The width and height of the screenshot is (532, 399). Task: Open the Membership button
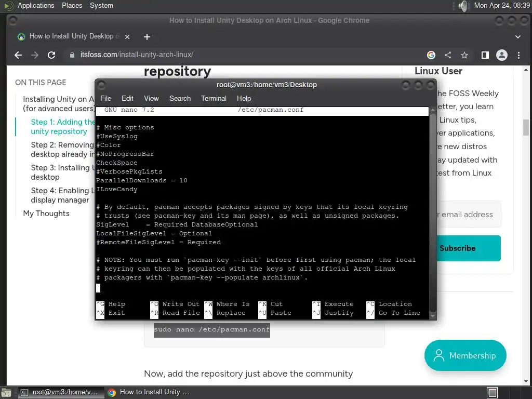point(465,355)
